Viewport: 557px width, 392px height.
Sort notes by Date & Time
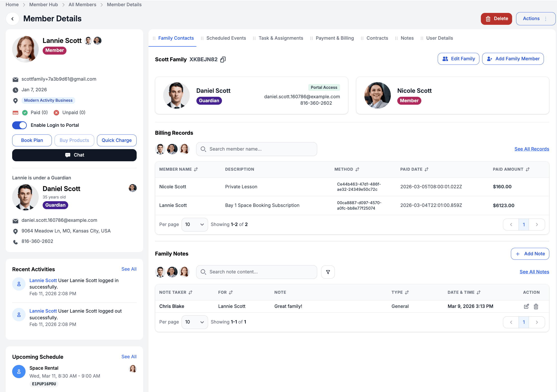pyautogui.click(x=478, y=293)
